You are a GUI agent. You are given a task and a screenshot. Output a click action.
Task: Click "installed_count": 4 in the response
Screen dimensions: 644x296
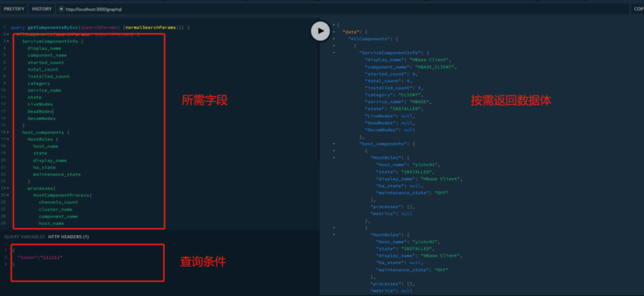(x=394, y=88)
